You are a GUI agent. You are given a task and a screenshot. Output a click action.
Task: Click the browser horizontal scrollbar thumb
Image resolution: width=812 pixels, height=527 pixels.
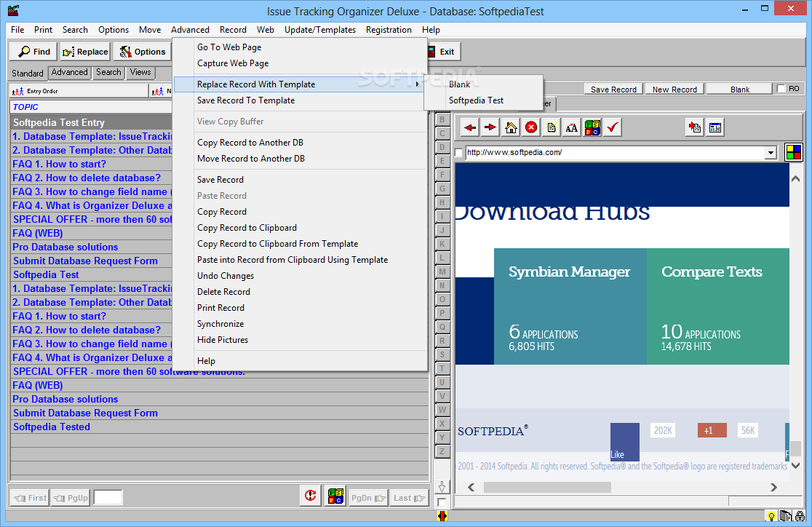point(547,487)
